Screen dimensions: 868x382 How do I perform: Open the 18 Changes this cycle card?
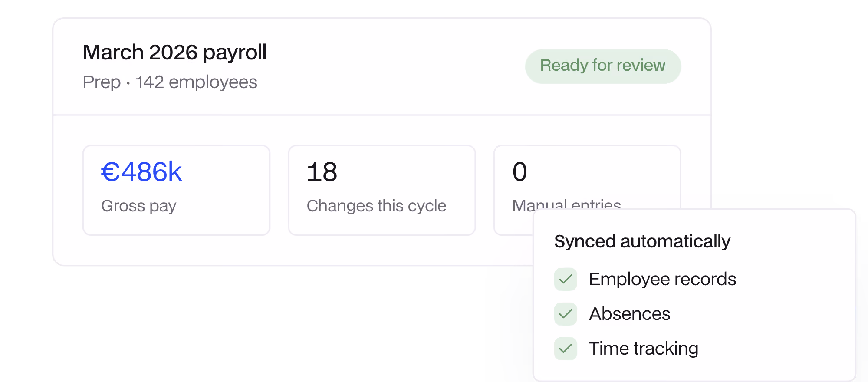coord(382,190)
